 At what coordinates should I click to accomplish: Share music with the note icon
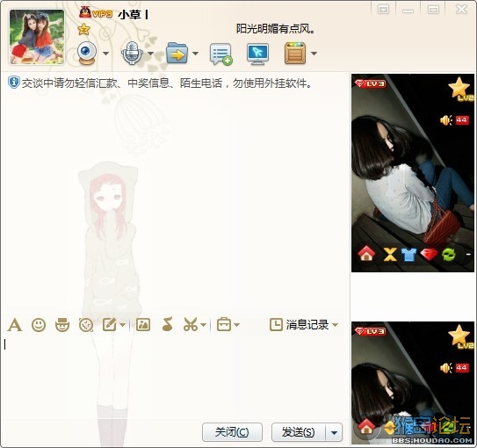point(167,324)
